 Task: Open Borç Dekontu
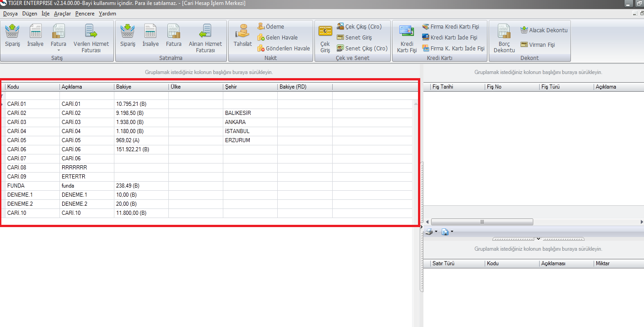click(x=504, y=38)
